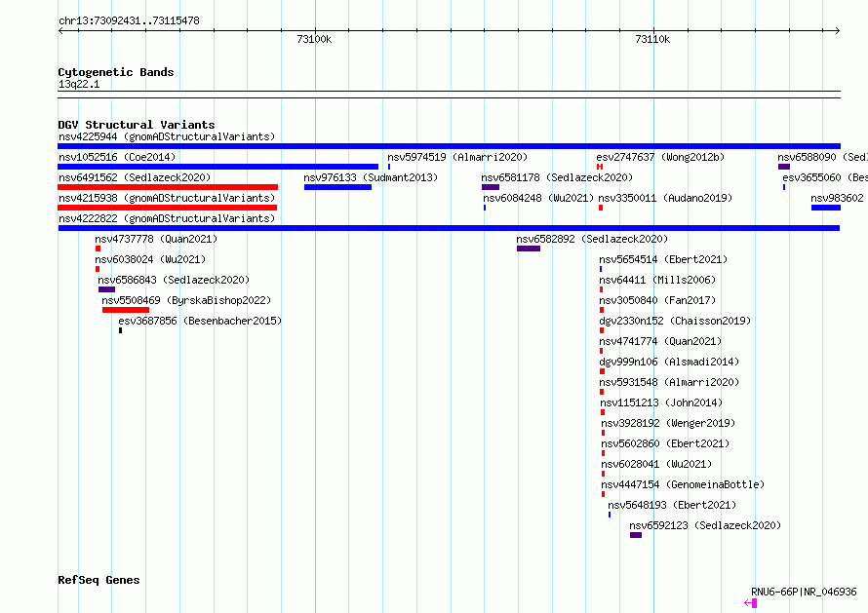Viewport: 868px width, 613px height.
Task: Open nsv3350011 (Audano2019) variant label
Action: [665, 198]
